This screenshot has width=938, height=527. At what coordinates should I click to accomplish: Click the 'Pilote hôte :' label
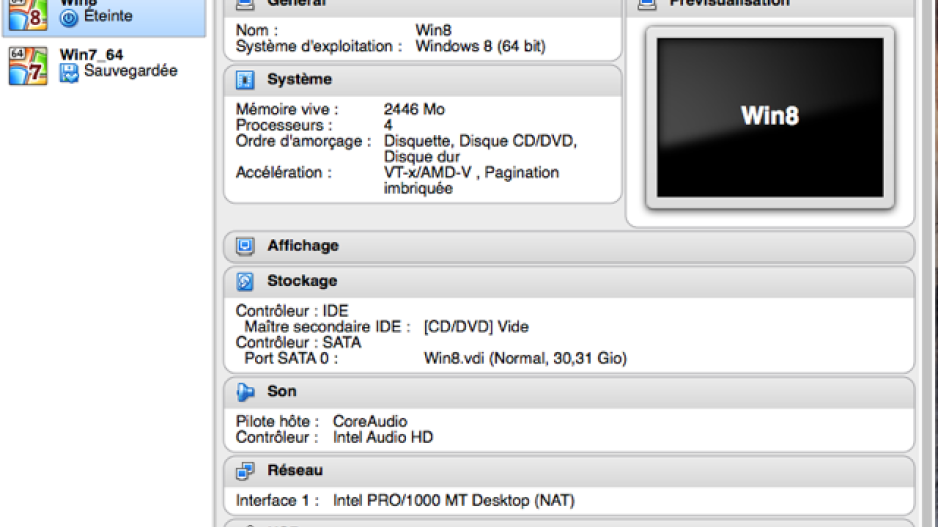tap(277, 422)
